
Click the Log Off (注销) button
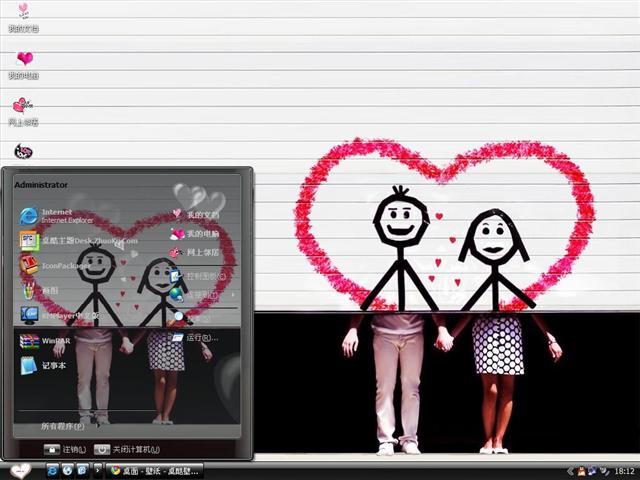tap(65, 449)
